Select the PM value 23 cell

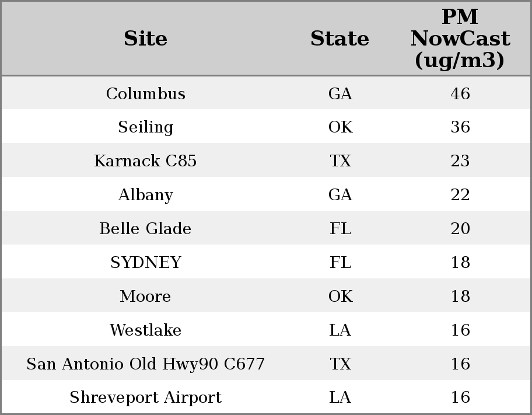pos(460,161)
